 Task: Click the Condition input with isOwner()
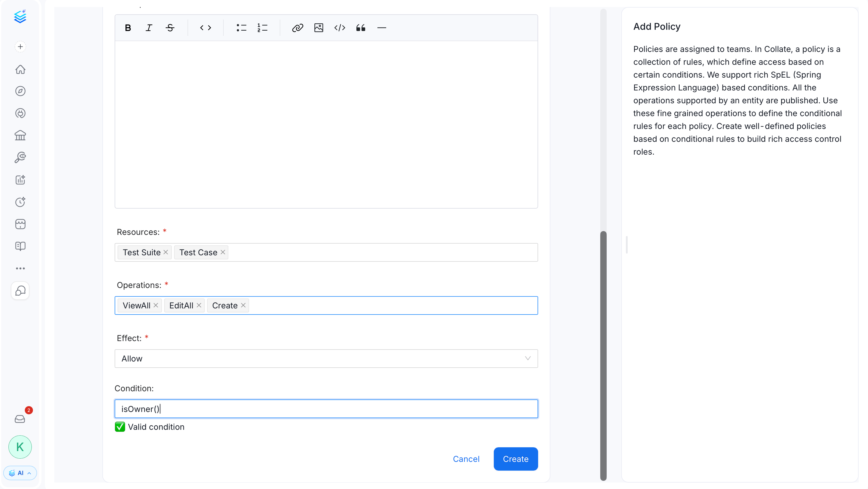pos(326,409)
